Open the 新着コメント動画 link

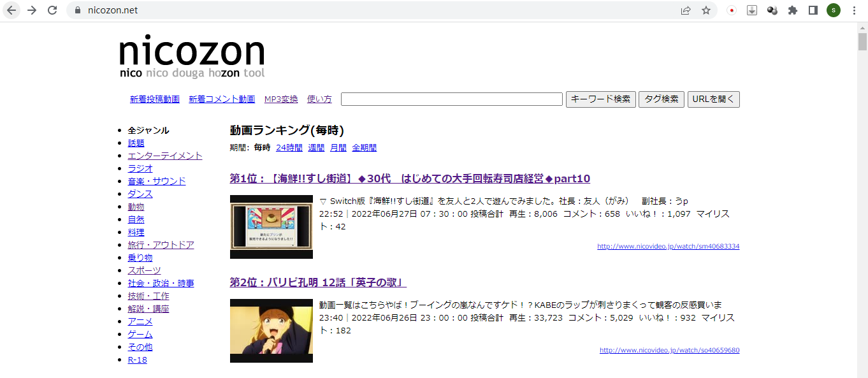coord(222,99)
